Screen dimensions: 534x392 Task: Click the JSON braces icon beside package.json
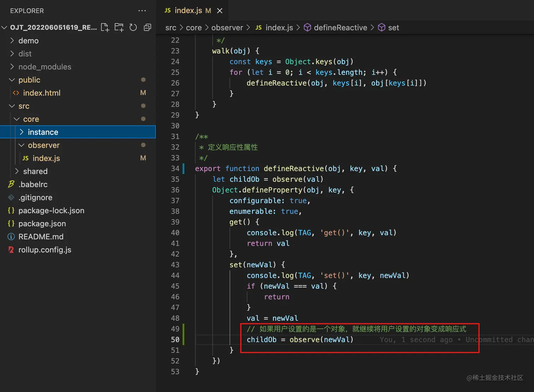pyautogui.click(x=11, y=223)
